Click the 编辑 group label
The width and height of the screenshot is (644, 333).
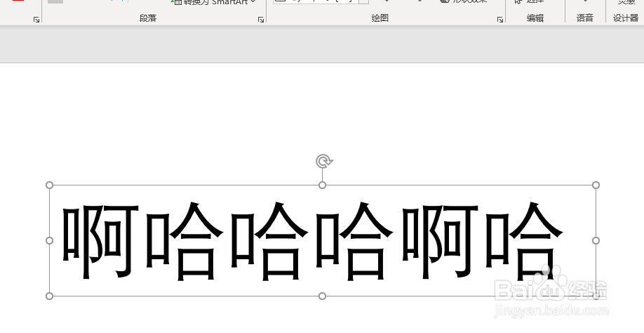pos(535,18)
